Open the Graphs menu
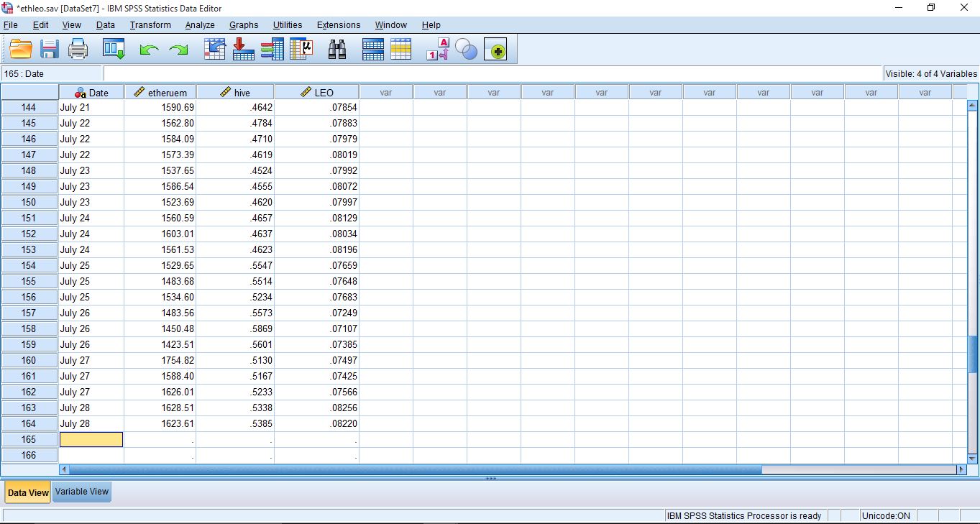The height and width of the screenshot is (524, 980). tap(244, 25)
